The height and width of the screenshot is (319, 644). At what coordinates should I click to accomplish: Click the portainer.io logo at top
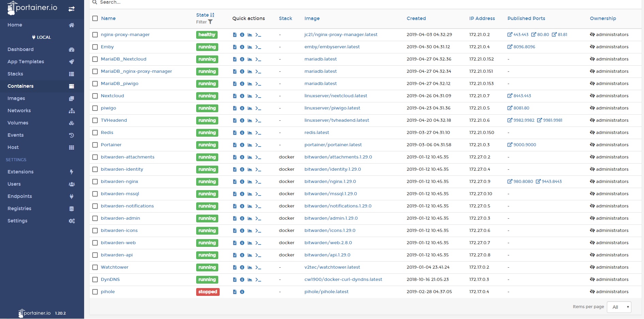[x=32, y=8]
